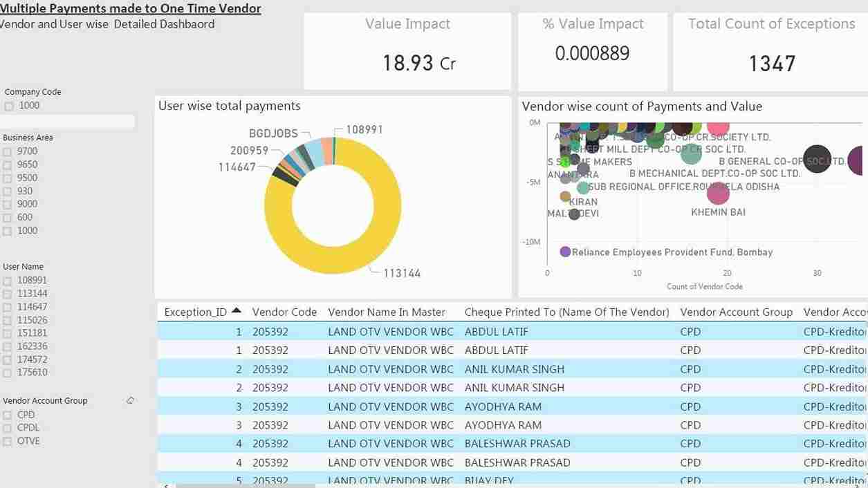Click the 'B MECHANICAL DEPT.CO-OP SOC LTD.' label

[x=714, y=173]
